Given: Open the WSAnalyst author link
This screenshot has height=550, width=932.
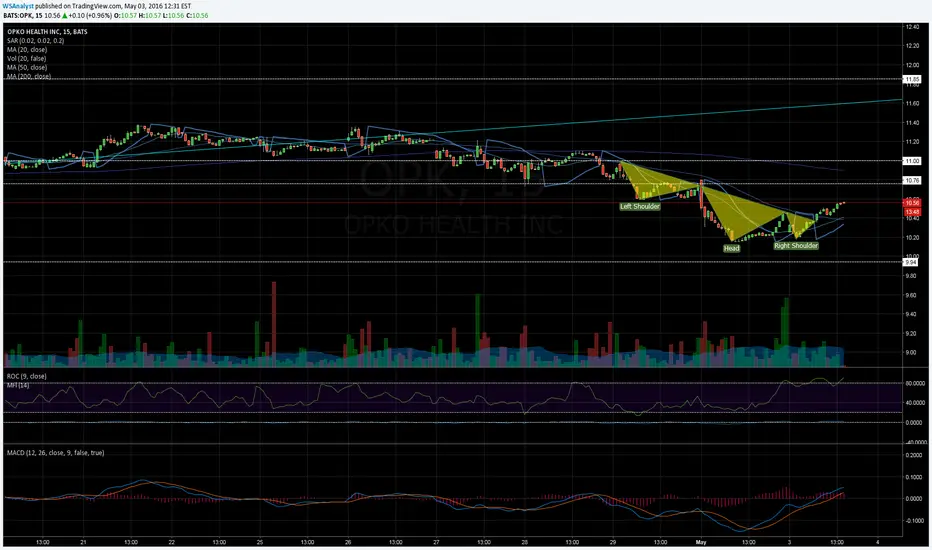Looking at the screenshot, I should [x=18, y=6].
